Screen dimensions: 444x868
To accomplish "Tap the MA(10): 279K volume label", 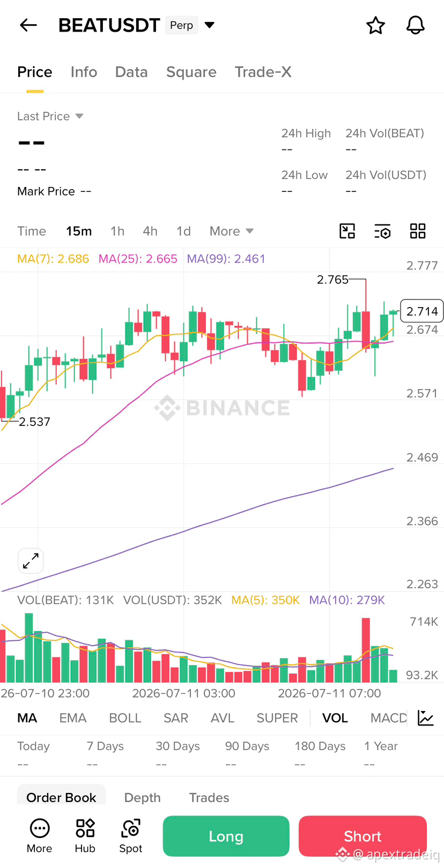I will pyautogui.click(x=347, y=600).
